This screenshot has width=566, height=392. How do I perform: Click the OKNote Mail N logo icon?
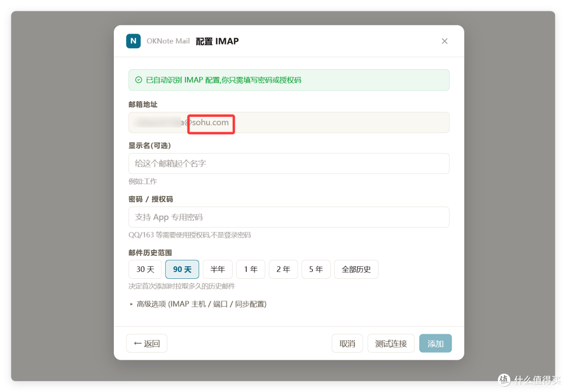click(133, 41)
